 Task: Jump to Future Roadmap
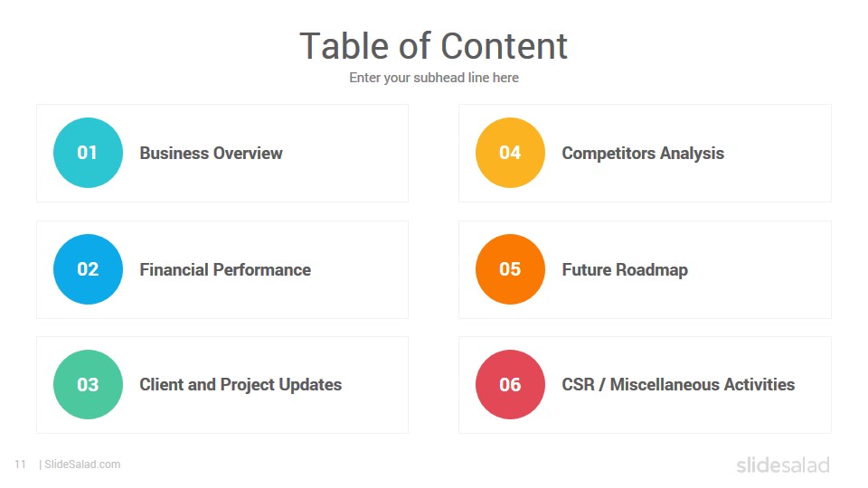point(625,270)
